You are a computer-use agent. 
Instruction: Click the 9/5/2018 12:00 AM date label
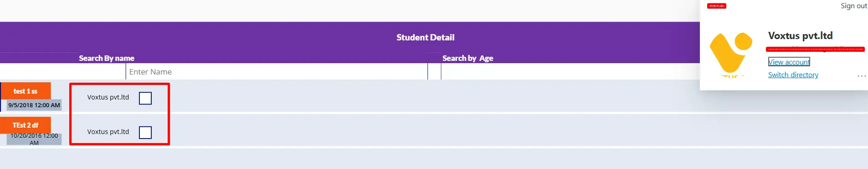coord(34,105)
